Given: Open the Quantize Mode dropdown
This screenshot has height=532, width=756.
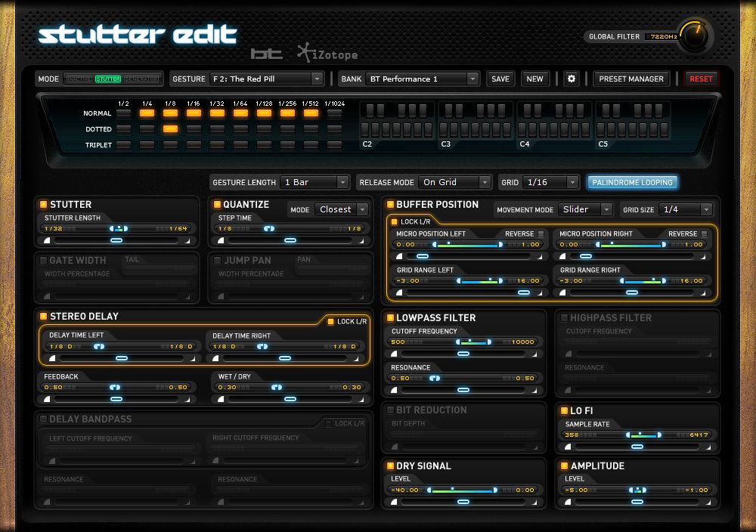Looking at the screenshot, I should [342, 209].
